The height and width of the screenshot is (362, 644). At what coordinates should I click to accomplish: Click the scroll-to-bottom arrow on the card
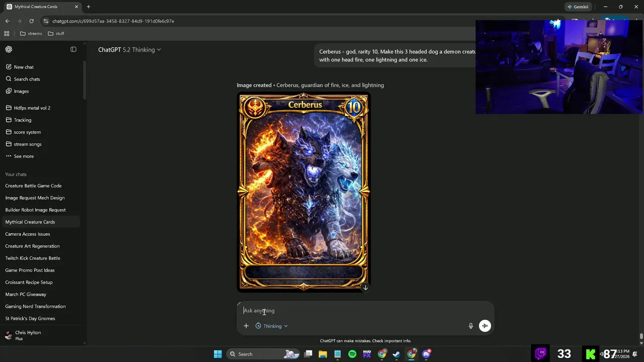click(x=365, y=288)
